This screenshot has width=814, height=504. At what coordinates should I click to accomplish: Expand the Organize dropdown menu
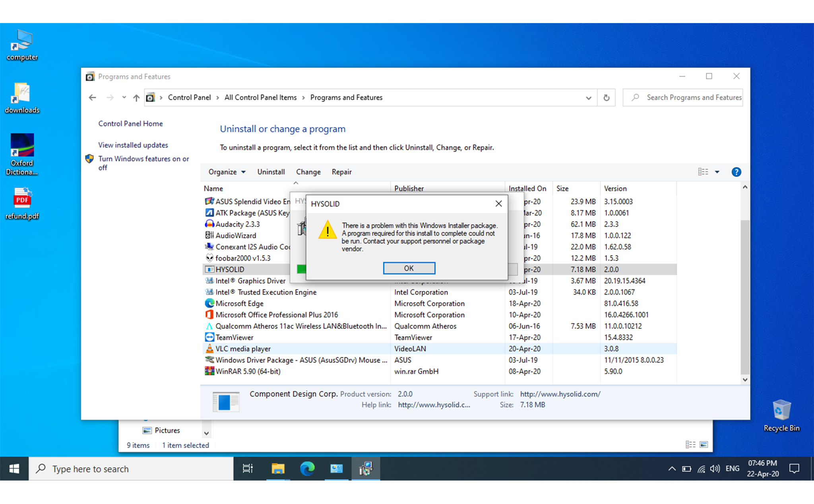pyautogui.click(x=227, y=172)
